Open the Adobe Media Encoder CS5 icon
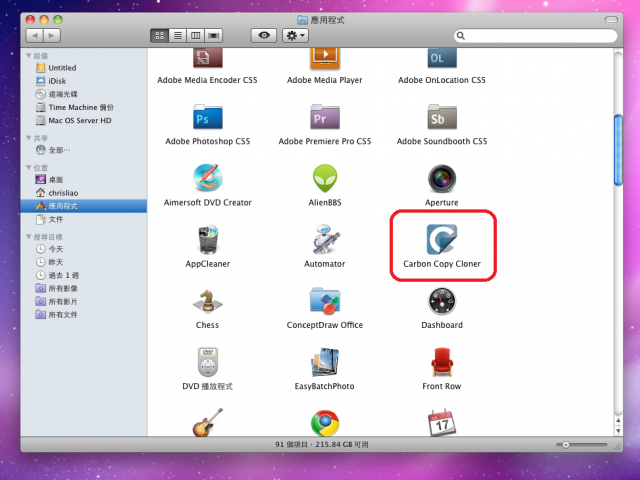 point(208,58)
